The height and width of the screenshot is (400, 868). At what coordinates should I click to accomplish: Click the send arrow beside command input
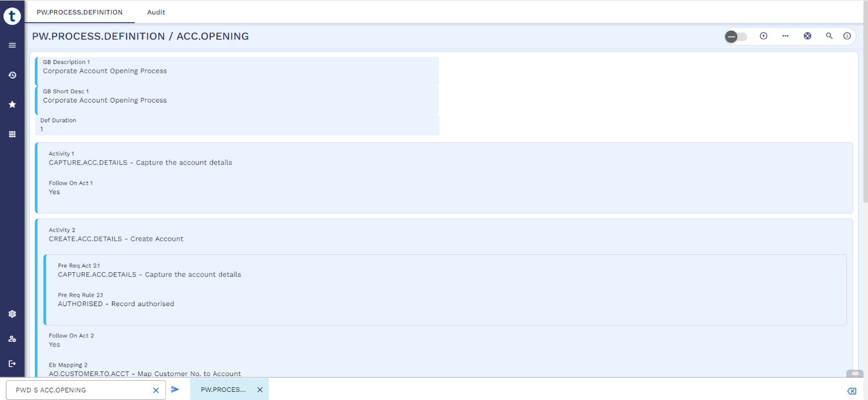[x=175, y=390]
